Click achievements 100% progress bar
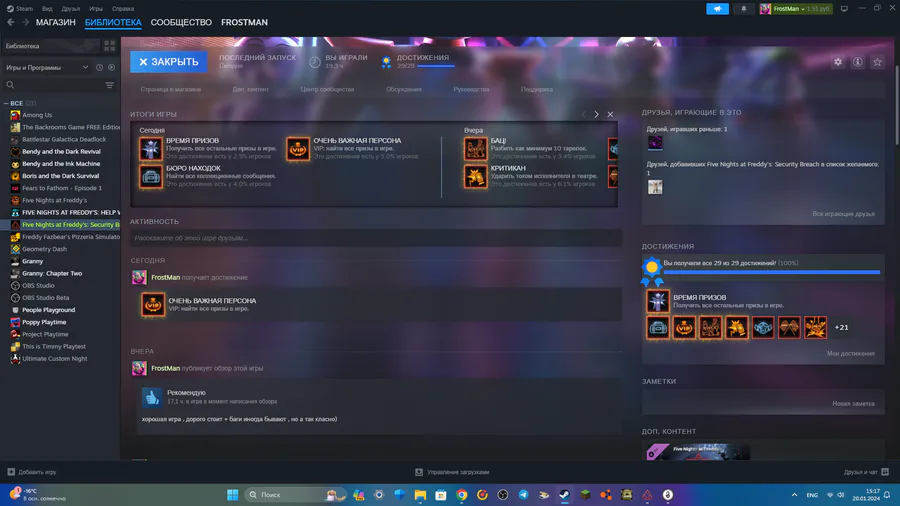The height and width of the screenshot is (506, 900). pyautogui.click(x=771, y=272)
